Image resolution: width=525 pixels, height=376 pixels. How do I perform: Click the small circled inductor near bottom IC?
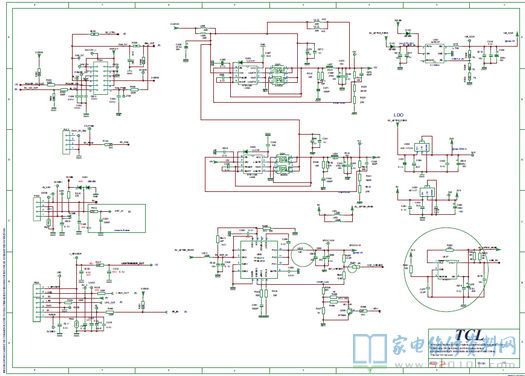click(303, 255)
